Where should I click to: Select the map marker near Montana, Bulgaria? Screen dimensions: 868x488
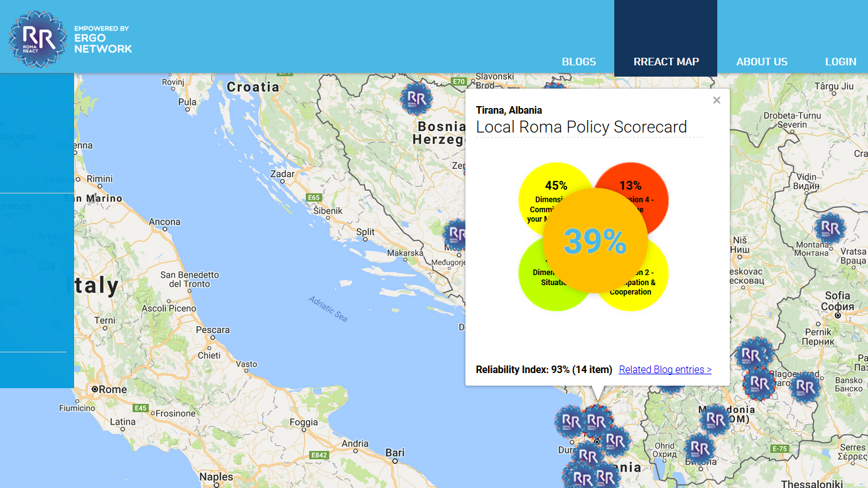tap(830, 228)
